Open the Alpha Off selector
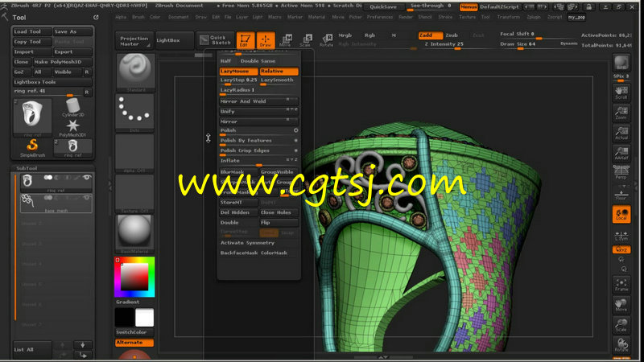The image size is (644, 362). 134,153
